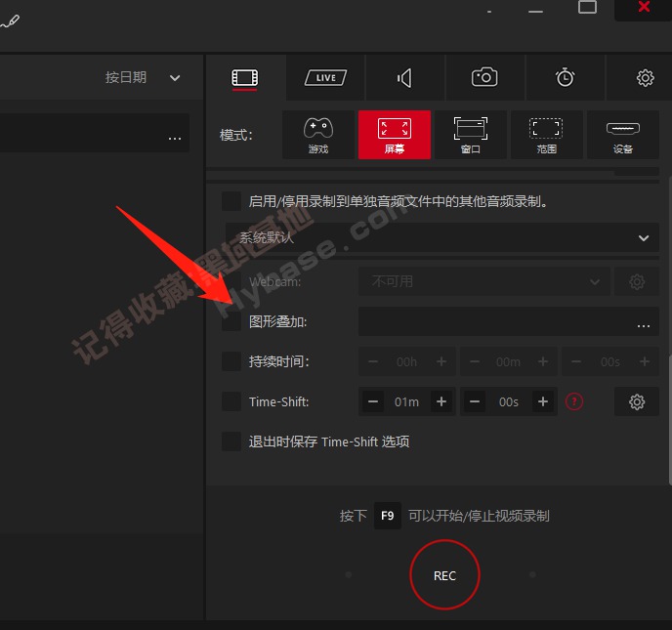This screenshot has width=672, height=630.
Task: Increase duration hours 00h
Action: pos(441,361)
